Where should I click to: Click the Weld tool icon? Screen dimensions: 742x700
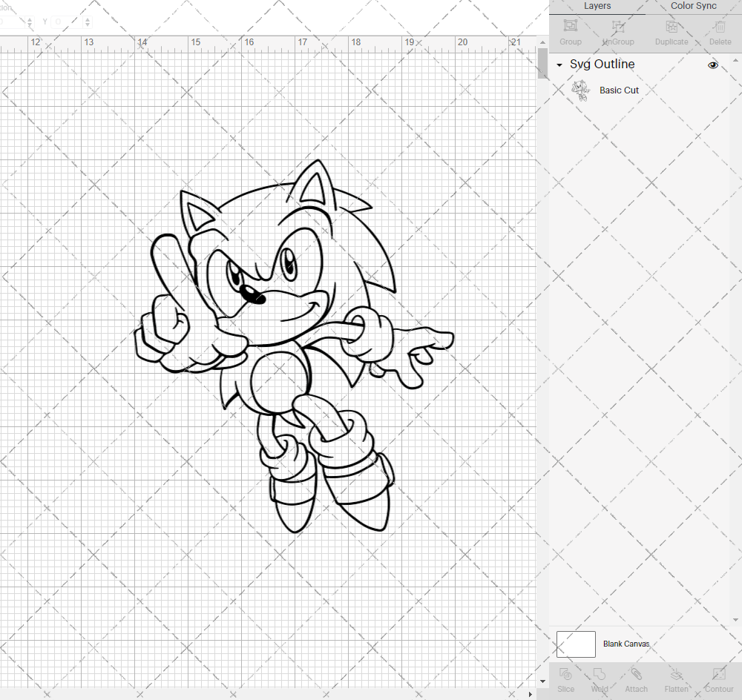click(x=600, y=673)
